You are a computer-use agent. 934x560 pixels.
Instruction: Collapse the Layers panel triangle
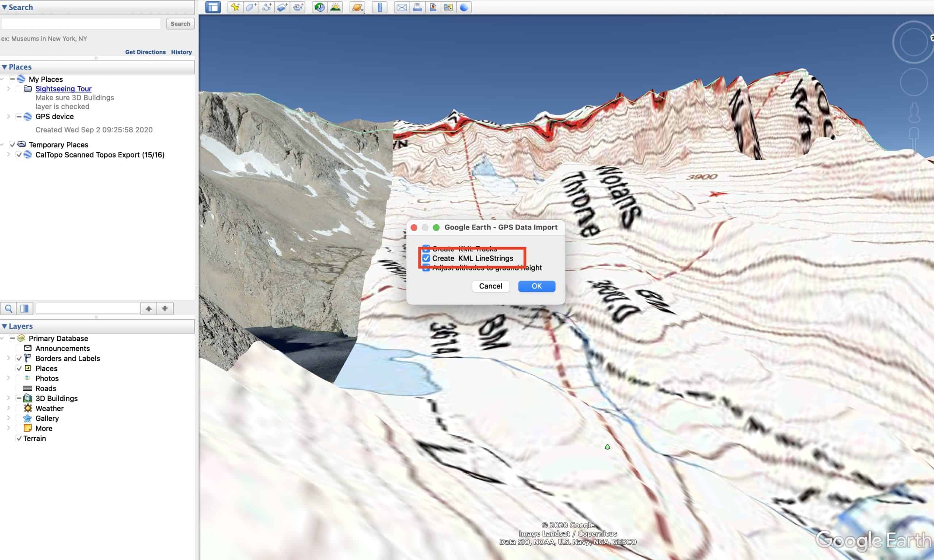point(4,326)
